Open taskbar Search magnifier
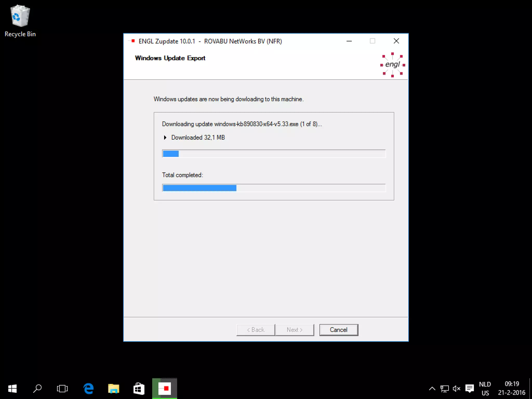Viewport: 532px width, 399px height. [37, 389]
